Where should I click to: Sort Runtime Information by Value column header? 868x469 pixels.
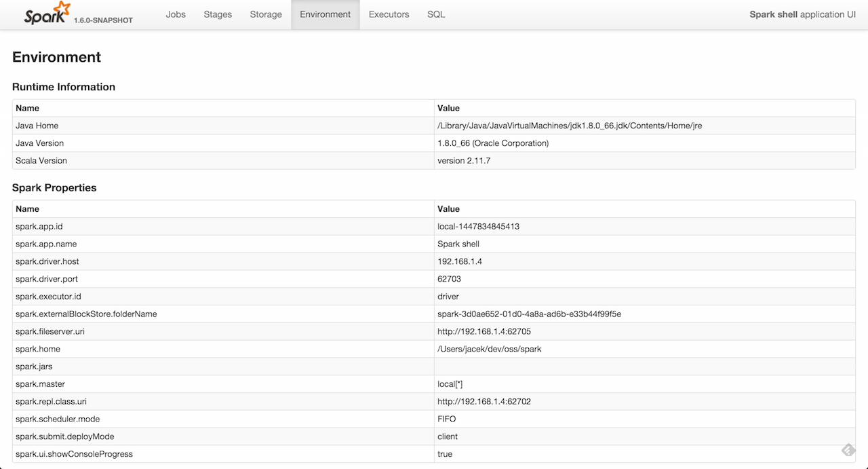448,108
